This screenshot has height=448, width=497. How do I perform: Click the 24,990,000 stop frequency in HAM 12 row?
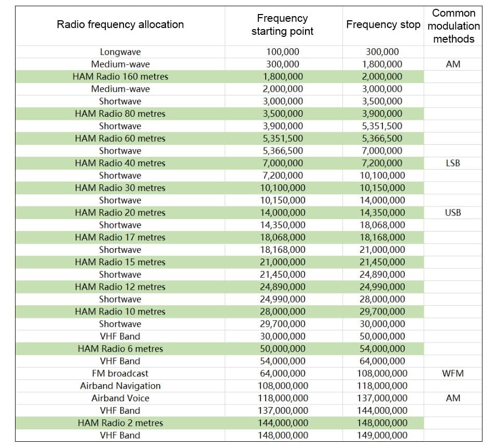pyautogui.click(x=382, y=287)
